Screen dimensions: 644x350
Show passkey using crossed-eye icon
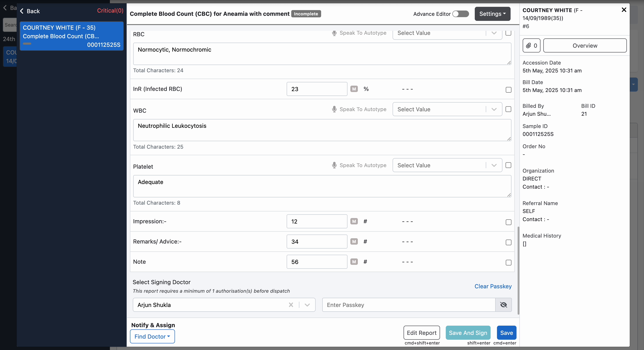[503, 305]
